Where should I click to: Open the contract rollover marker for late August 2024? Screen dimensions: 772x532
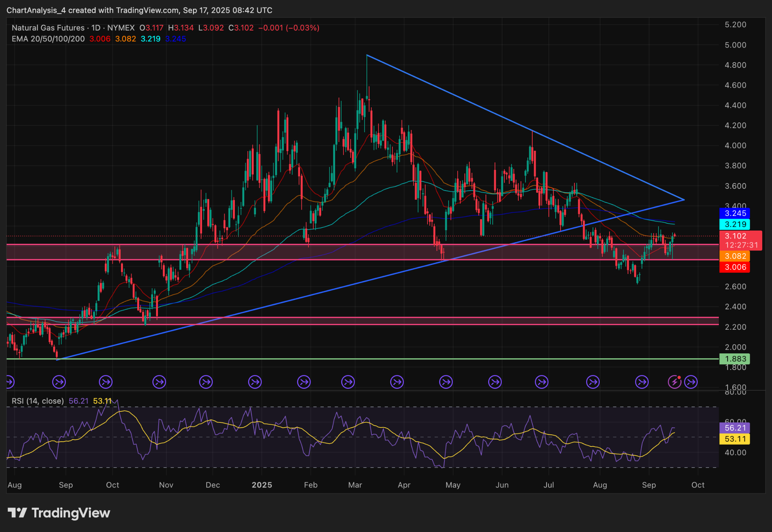click(x=59, y=382)
